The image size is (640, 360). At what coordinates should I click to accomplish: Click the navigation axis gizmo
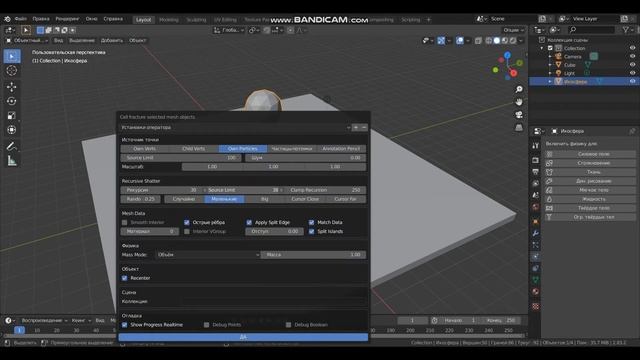coord(507,65)
